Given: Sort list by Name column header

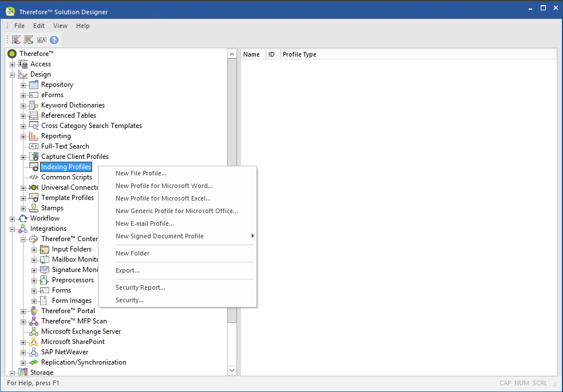Looking at the screenshot, I should pyautogui.click(x=253, y=54).
